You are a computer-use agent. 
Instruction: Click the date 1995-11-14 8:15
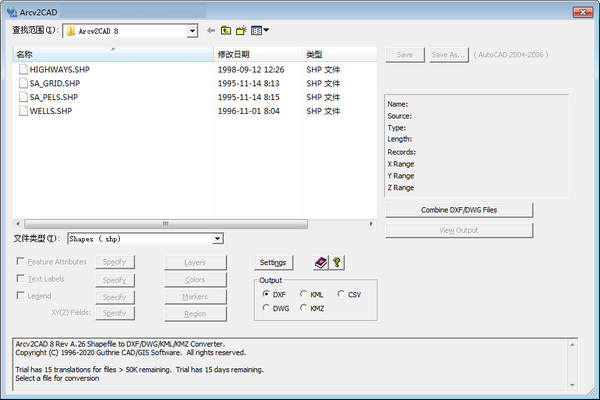[x=249, y=97]
